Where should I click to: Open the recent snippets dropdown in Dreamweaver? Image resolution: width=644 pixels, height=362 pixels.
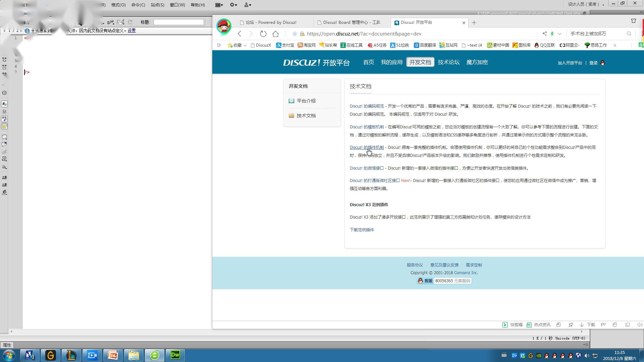tap(4, 159)
